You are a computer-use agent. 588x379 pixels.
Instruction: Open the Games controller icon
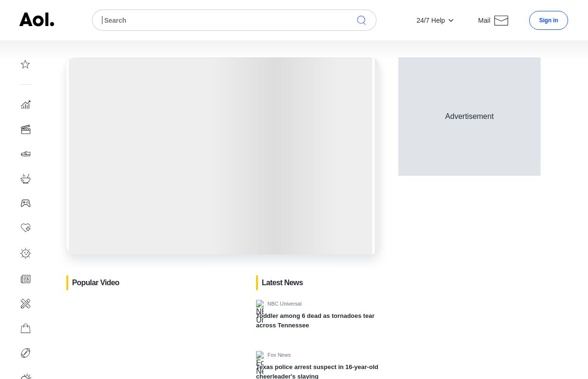click(26, 203)
